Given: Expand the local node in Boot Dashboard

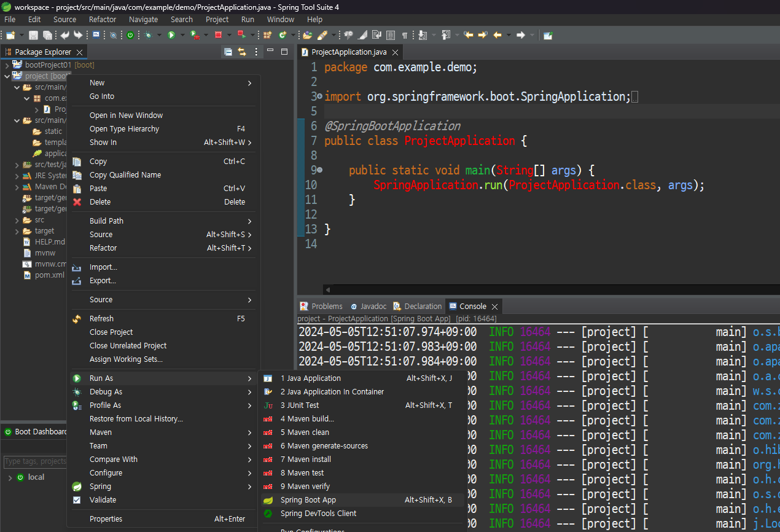Looking at the screenshot, I should pyautogui.click(x=9, y=477).
